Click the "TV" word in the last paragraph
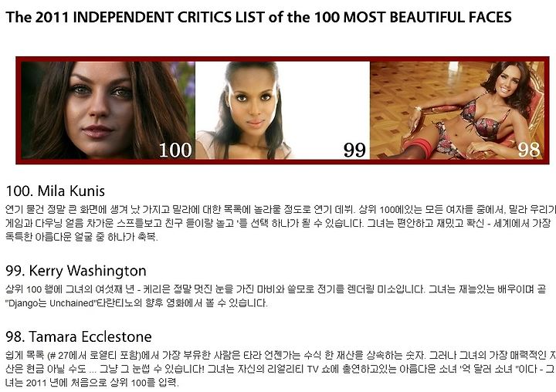The image size is (556, 392). [x=313, y=370]
